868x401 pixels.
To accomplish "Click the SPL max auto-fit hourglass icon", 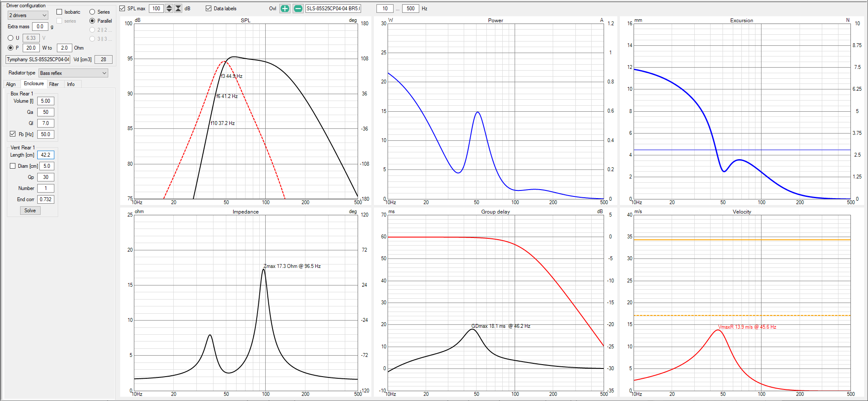I will (x=178, y=9).
